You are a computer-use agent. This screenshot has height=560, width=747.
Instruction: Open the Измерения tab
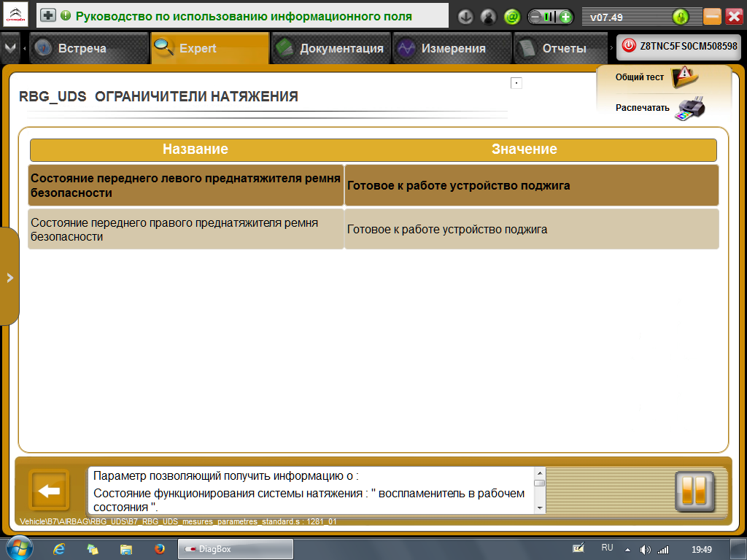coord(452,48)
